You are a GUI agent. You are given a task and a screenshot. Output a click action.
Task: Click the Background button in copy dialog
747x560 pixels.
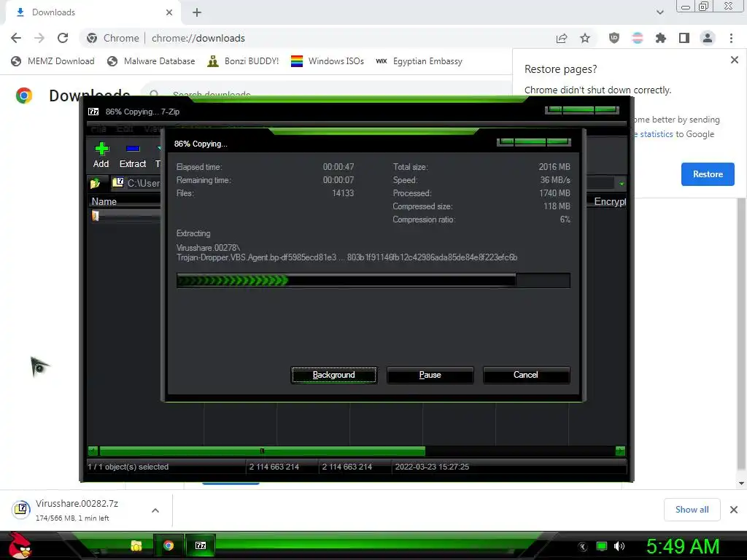point(334,375)
